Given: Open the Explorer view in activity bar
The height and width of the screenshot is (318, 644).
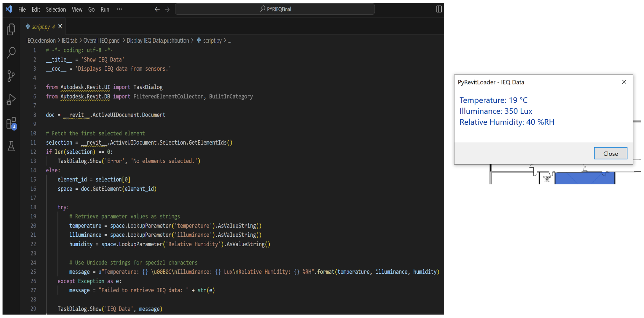Looking at the screenshot, I should point(11,29).
